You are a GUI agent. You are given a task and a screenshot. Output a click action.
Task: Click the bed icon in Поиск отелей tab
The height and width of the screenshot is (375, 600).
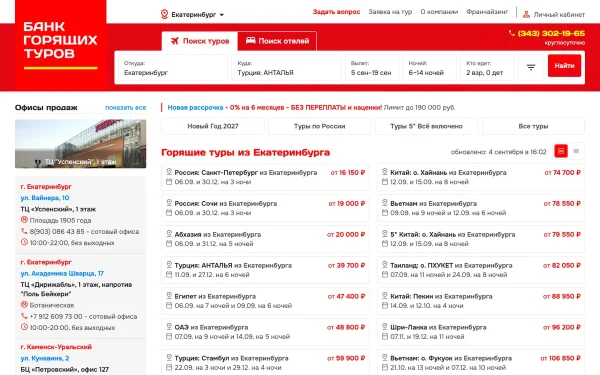coord(250,40)
